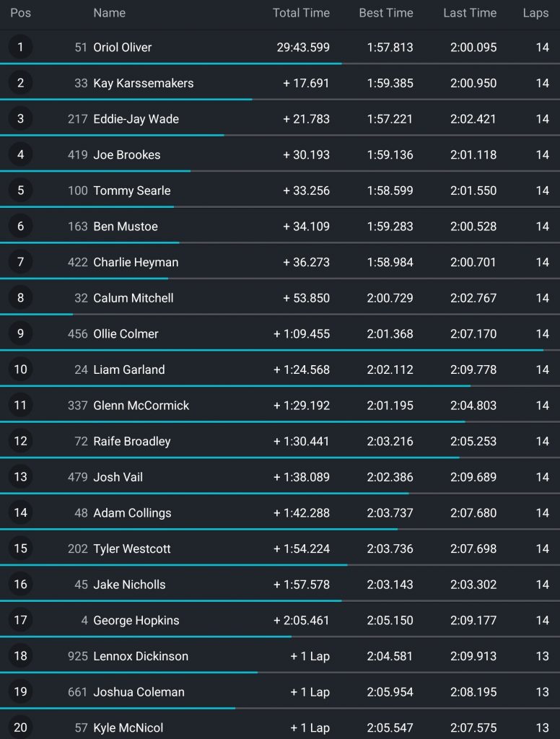Click the position 5 circle badge
Screen dimensions: 560x739
20,190
